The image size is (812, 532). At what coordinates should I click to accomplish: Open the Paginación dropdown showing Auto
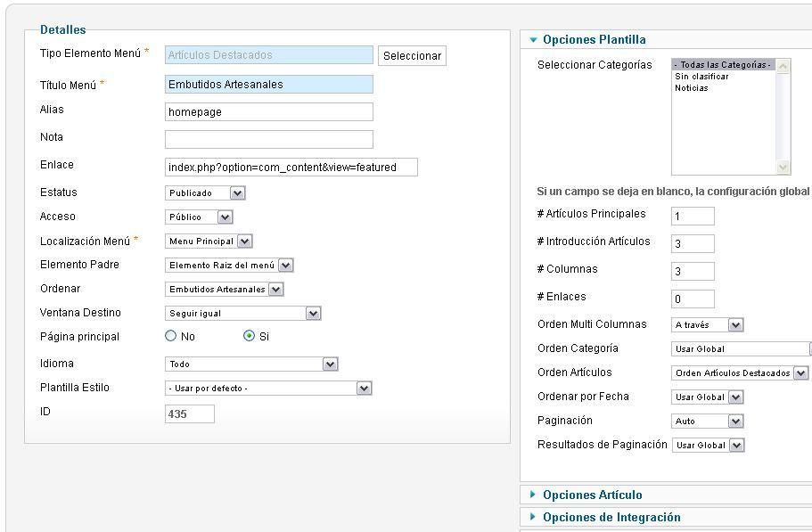(708, 422)
